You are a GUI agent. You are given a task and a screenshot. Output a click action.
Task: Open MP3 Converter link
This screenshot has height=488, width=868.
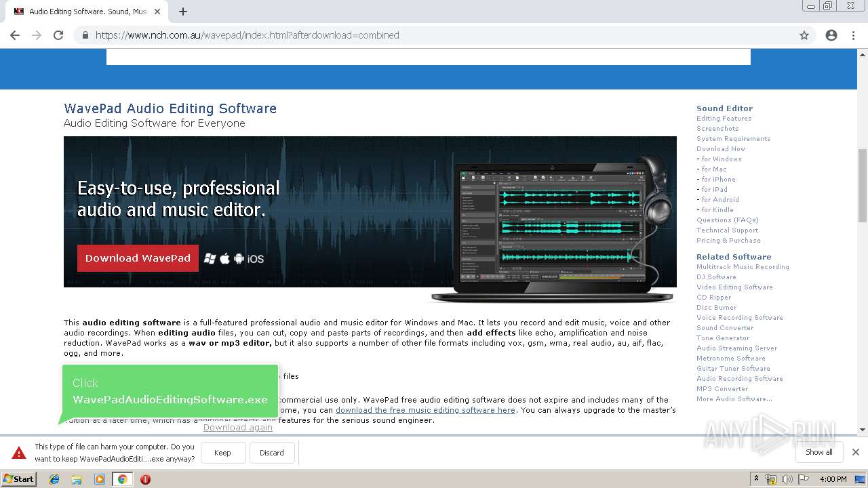[x=722, y=389]
